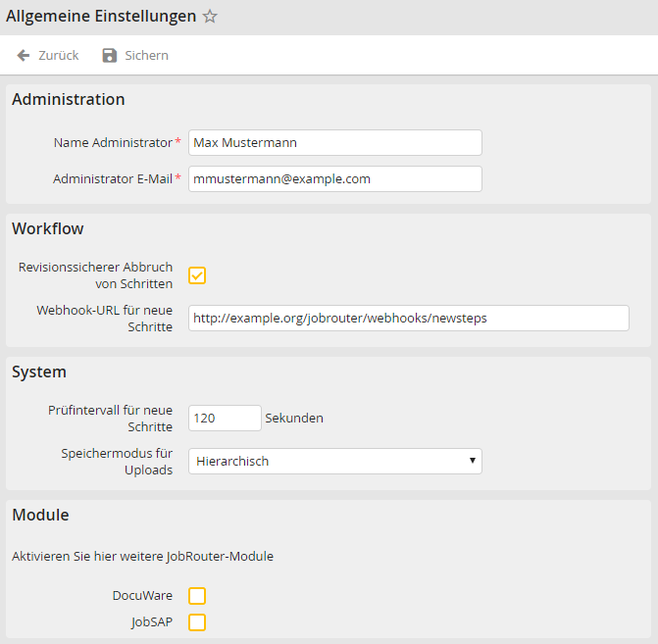The image size is (658, 644).
Task: Enable the JobSAP module checkbox
Action: 197,621
